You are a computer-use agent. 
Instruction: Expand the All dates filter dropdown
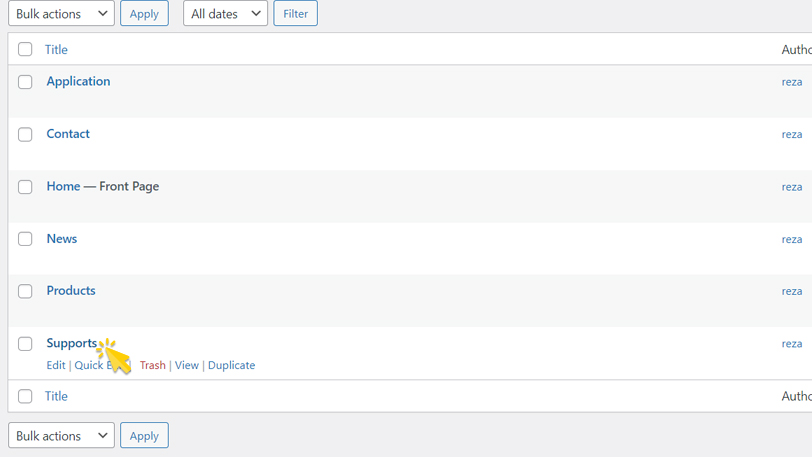pos(225,14)
